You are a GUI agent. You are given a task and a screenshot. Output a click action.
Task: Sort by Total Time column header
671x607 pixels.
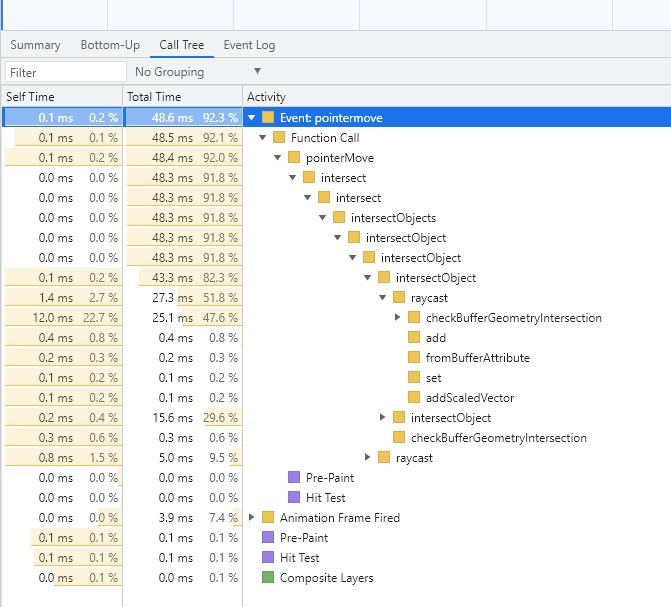click(182, 97)
